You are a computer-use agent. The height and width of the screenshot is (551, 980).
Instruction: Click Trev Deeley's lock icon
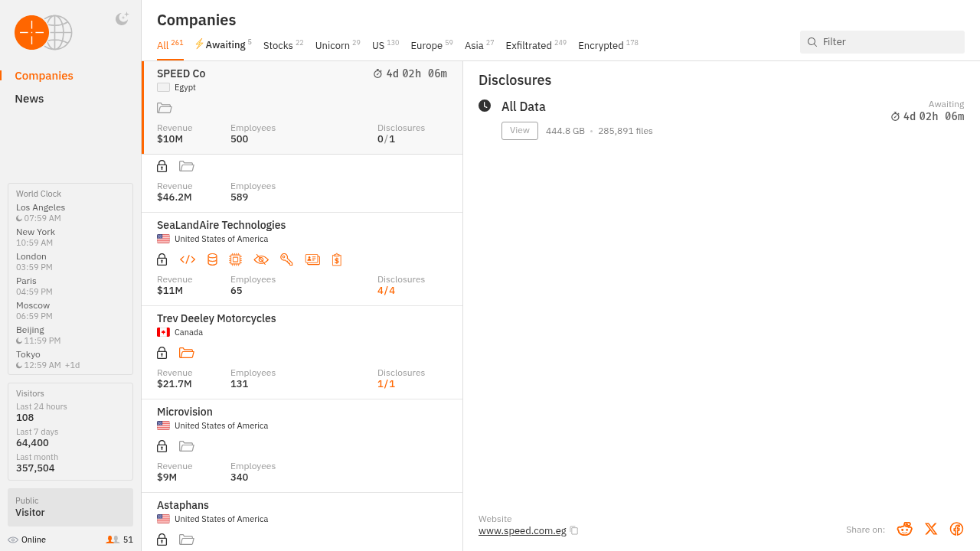pos(162,353)
